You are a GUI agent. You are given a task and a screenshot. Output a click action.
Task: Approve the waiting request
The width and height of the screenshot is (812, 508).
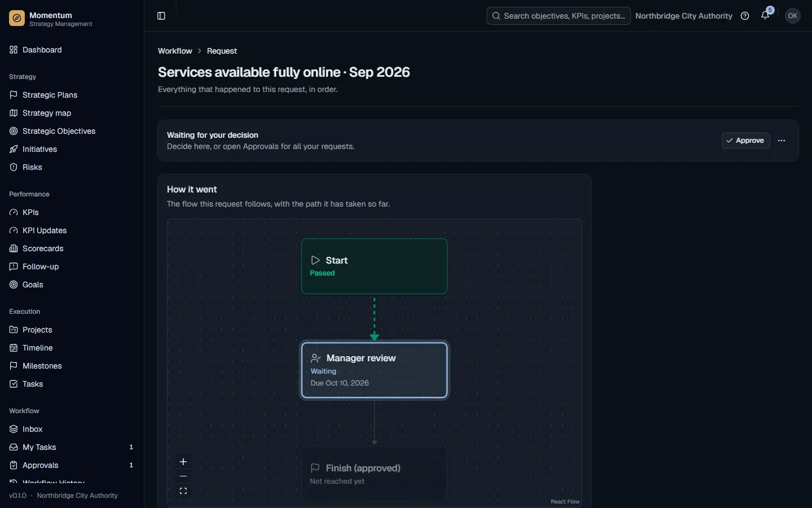click(x=745, y=141)
